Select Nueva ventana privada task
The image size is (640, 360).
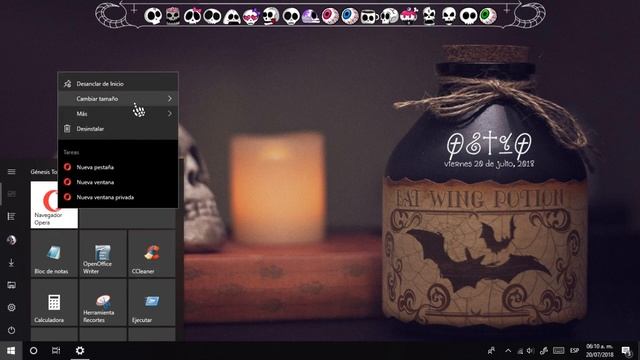(x=118, y=197)
